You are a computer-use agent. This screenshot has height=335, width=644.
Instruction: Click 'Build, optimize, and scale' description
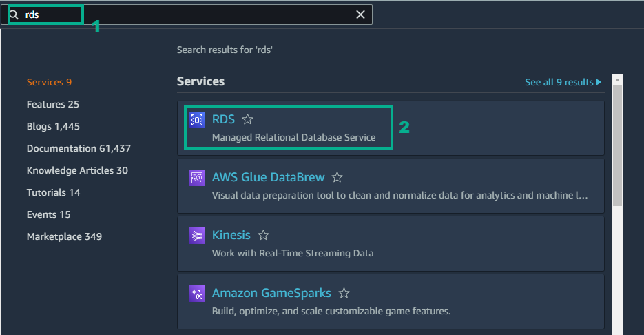[x=331, y=311]
